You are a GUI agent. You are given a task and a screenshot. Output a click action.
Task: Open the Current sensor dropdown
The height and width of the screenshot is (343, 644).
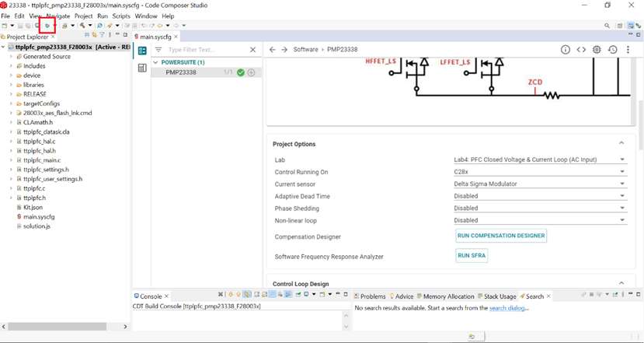621,184
